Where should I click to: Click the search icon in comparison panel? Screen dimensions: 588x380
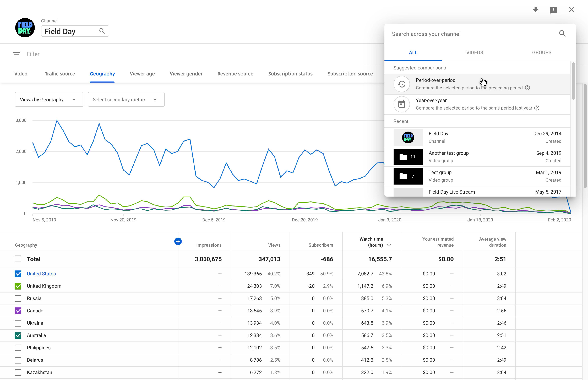562,34
